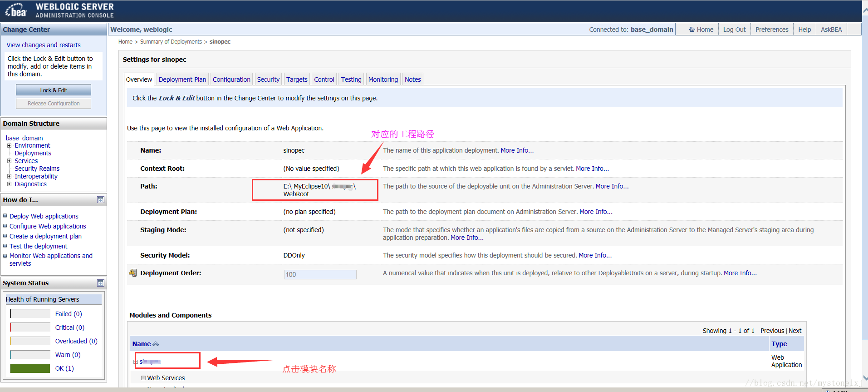The height and width of the screenshot is (392, 868).
Task: Open Help in top bar
Action: (804, 30)
